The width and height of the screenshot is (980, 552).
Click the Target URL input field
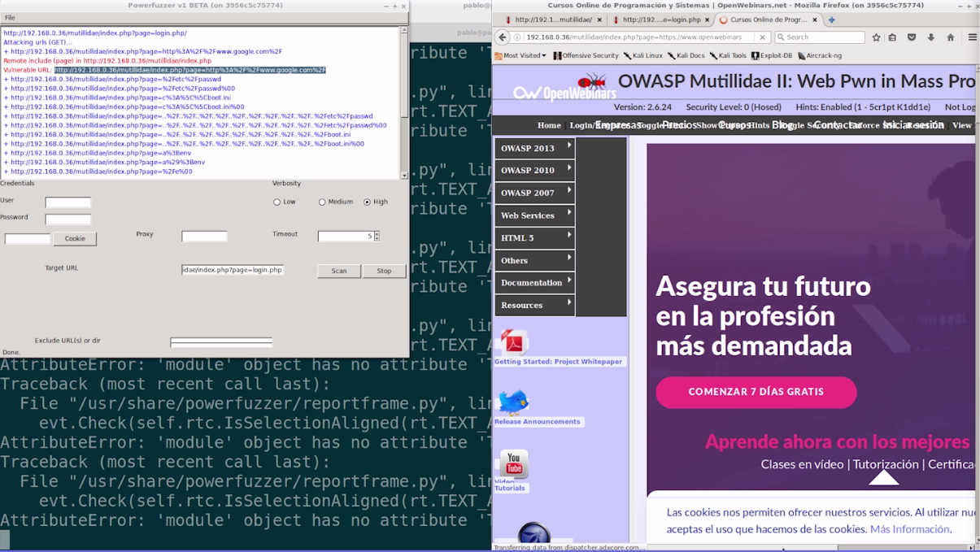[233, 269]
